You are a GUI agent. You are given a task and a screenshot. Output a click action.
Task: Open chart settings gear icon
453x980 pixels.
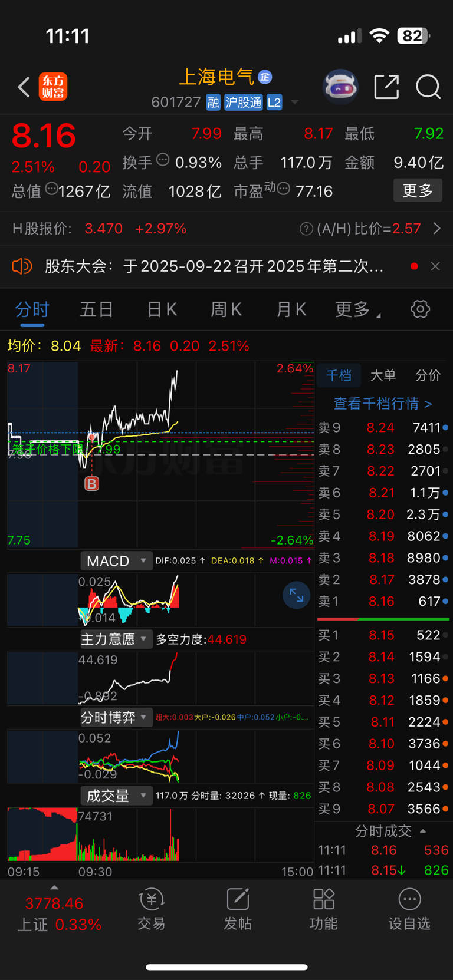(420, 309)
